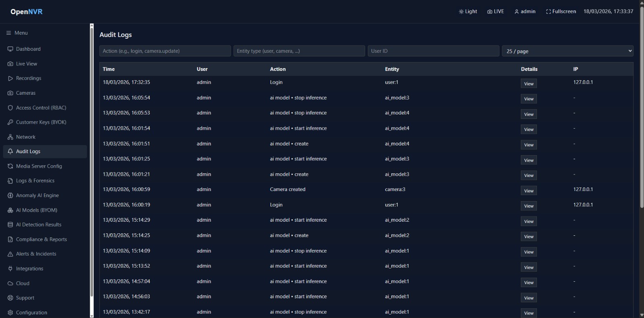This screenshot has width=644, height=318.
Task: Click the sun icon for Light theme
Action: (461, 12)
